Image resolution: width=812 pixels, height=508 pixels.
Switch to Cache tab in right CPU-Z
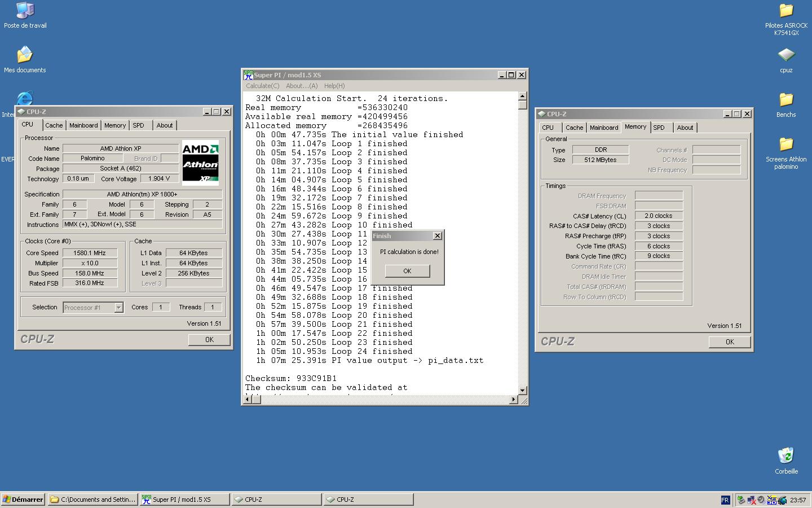pos(575,128)
